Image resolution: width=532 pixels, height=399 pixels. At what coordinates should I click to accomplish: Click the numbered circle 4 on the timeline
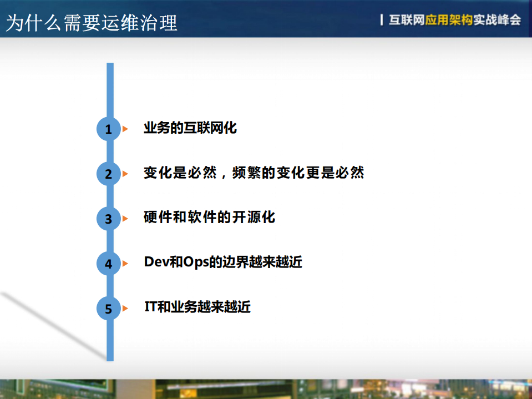click(109, 264)
